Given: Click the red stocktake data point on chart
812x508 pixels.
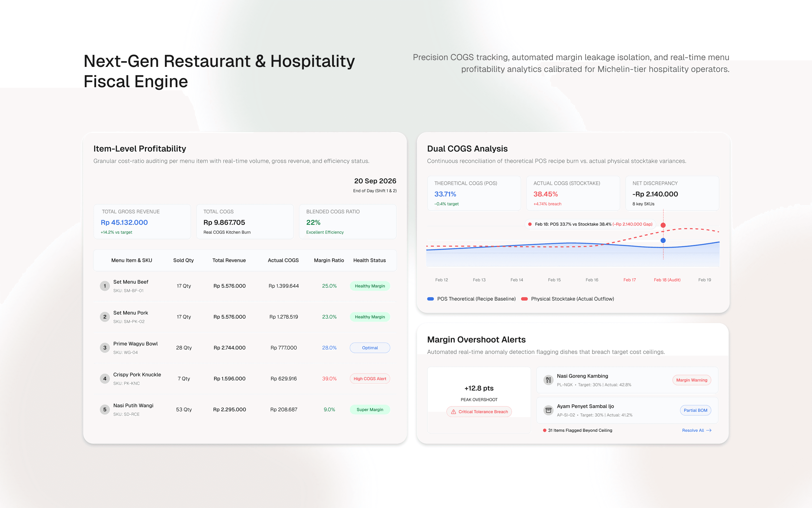Looking at the screenshot, I should pos(663,225).
